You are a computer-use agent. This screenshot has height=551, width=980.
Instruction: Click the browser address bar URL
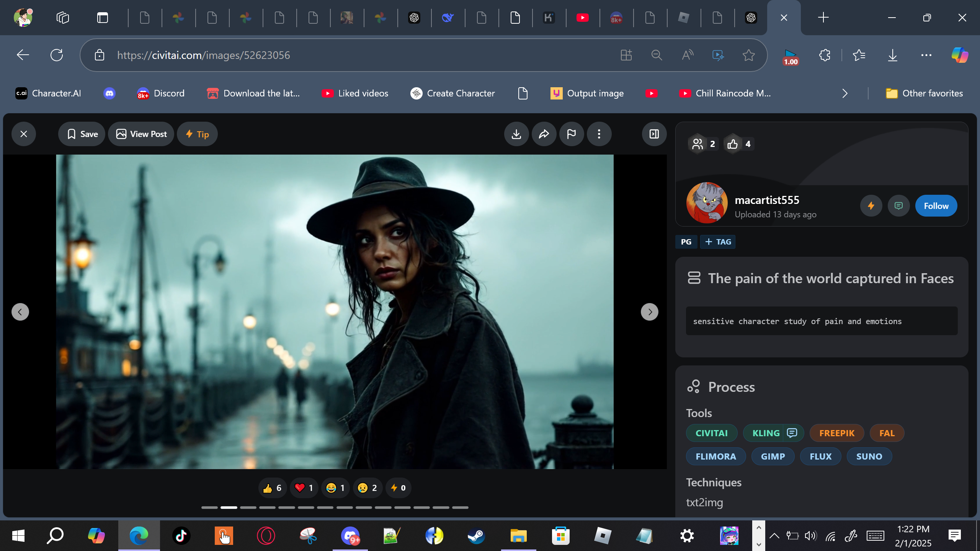203,55
